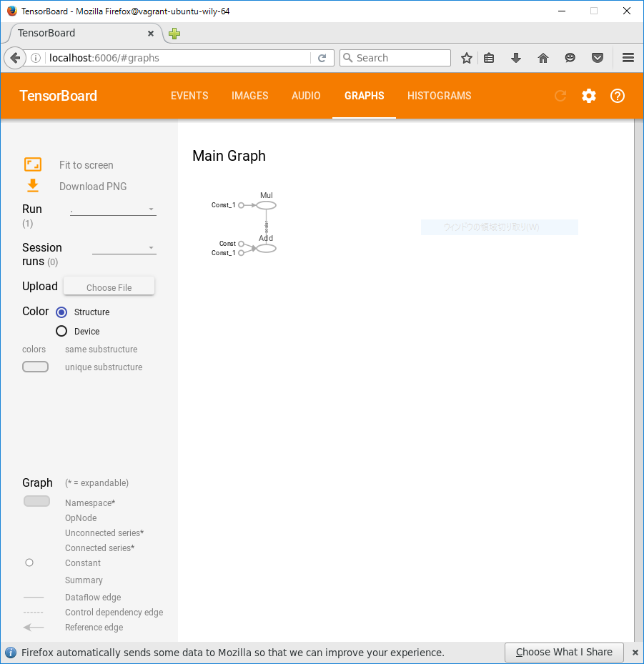Viewport: 644px width, 664px height.
Task: Click the Download PNG arrow icon
Action: click(33, 186)
